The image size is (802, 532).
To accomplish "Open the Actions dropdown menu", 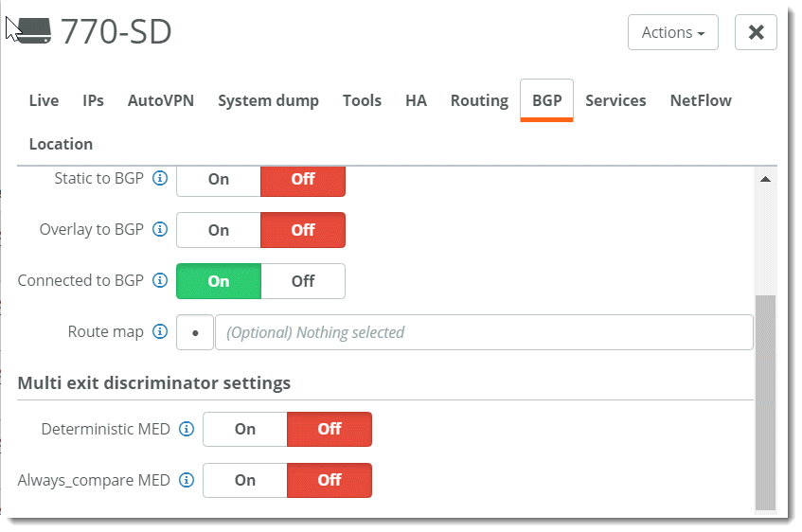I will [672, 32].
